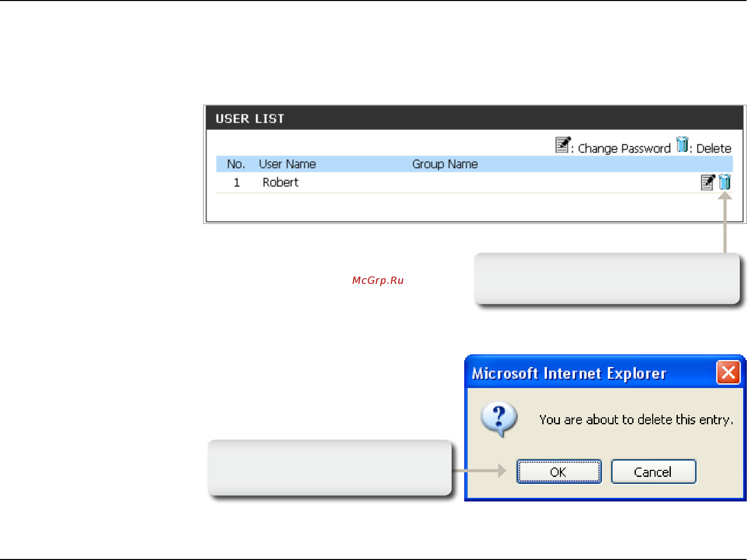This screenshot has height=560, width=753.
Task: Click the delete trash icon for Robert
Action: [x=724, y=182]
